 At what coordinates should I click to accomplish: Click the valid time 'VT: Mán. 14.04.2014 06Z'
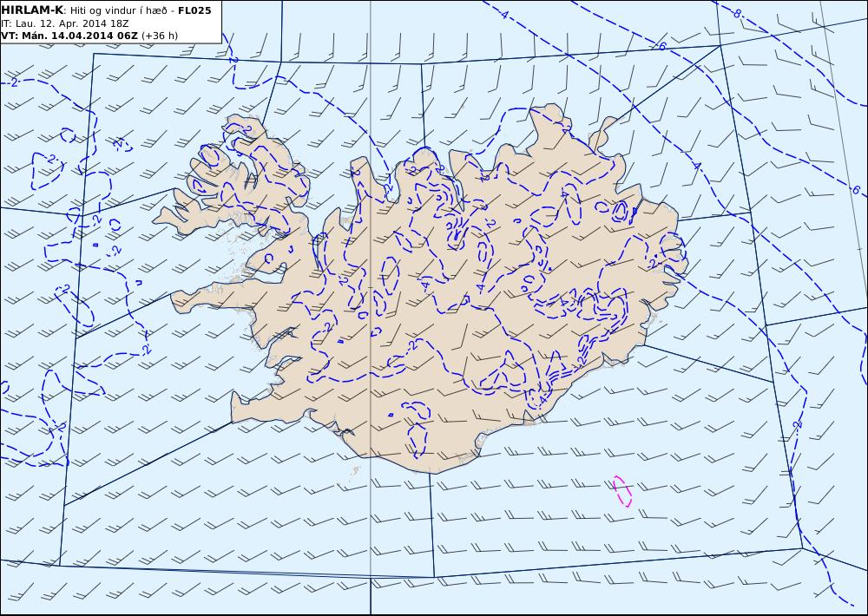[69, 36]
